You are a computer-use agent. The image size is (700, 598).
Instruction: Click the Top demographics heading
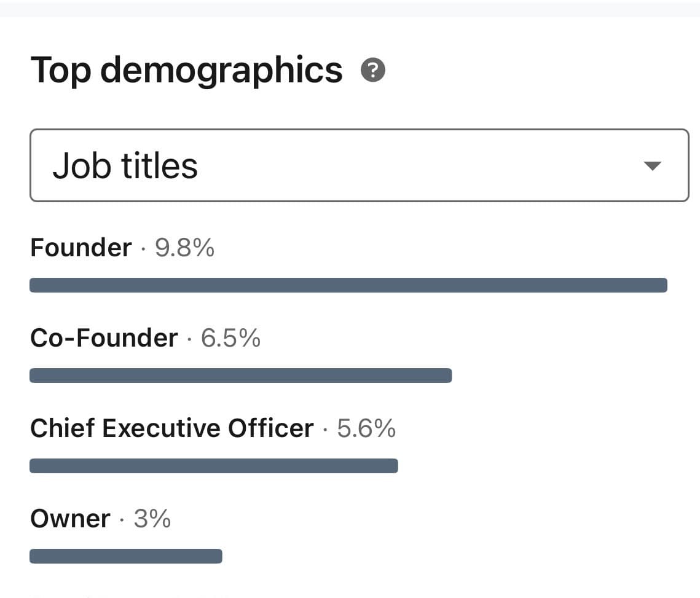pyautogui.click(x=187, y=69)
